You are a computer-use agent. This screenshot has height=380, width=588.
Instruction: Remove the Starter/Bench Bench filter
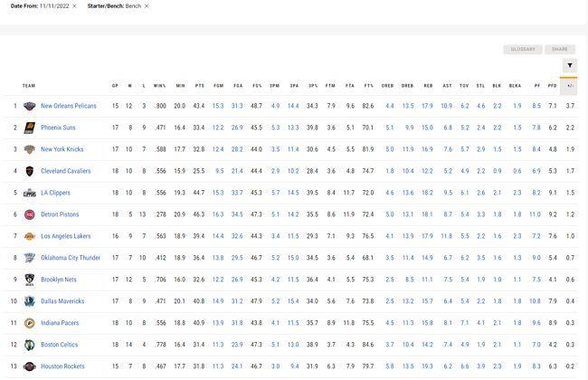point(147,6)
